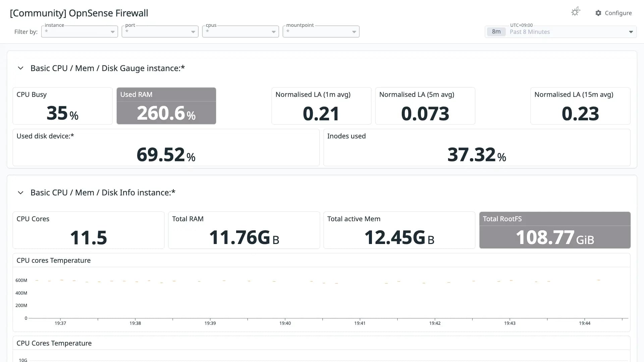Open the instance filter dropdown
644x362 pixels.
(79, 32)
